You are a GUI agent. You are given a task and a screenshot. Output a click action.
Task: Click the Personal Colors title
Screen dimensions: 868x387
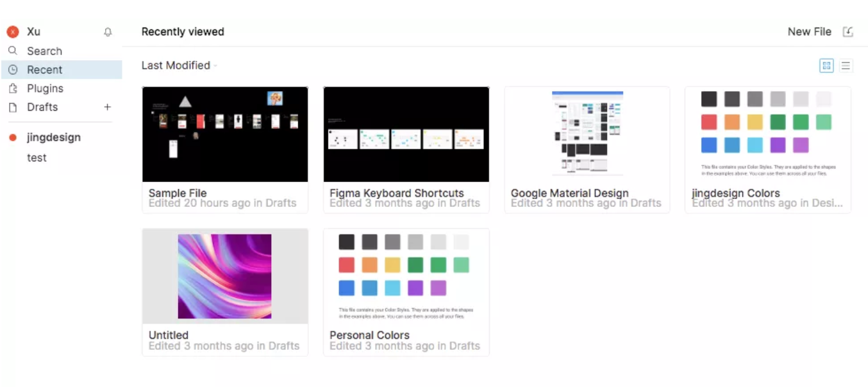[369, 335]
